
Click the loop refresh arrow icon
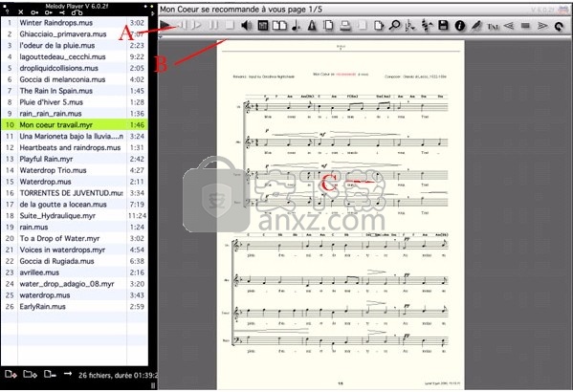pyautogui.click(x=559, y=26)
